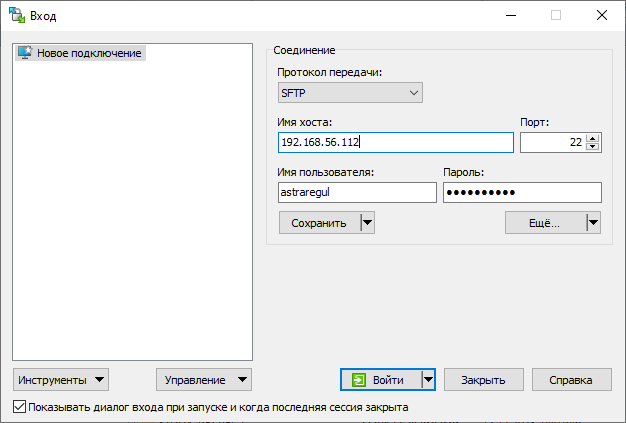This screenshot has width=626, height=423.
Task: Increase the port number with up arrow
Action: tap(593, 138)
